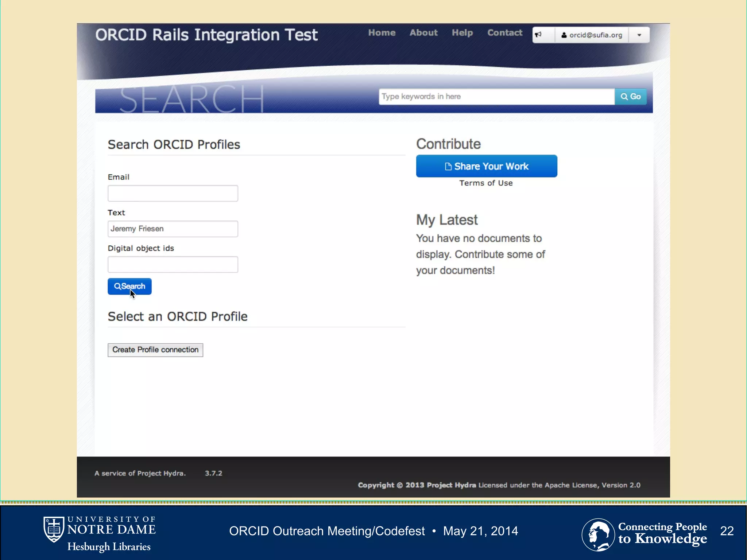
Task: Click the Text field containing Jeremy Friesen
Action: point(173,229)
